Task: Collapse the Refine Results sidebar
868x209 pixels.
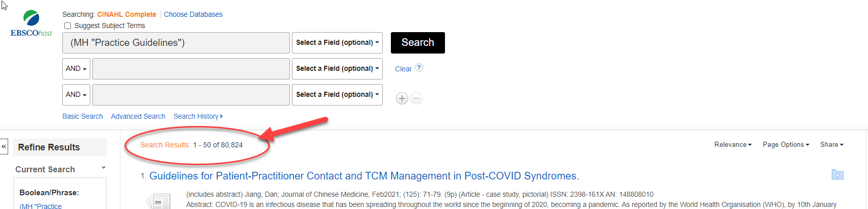Action: (4, 147)
